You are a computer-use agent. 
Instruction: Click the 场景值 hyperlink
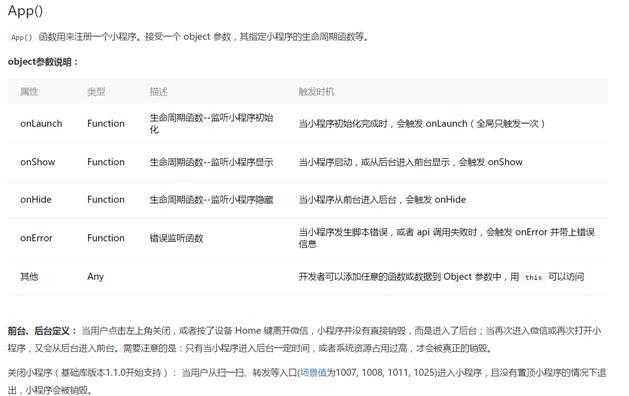313,373
